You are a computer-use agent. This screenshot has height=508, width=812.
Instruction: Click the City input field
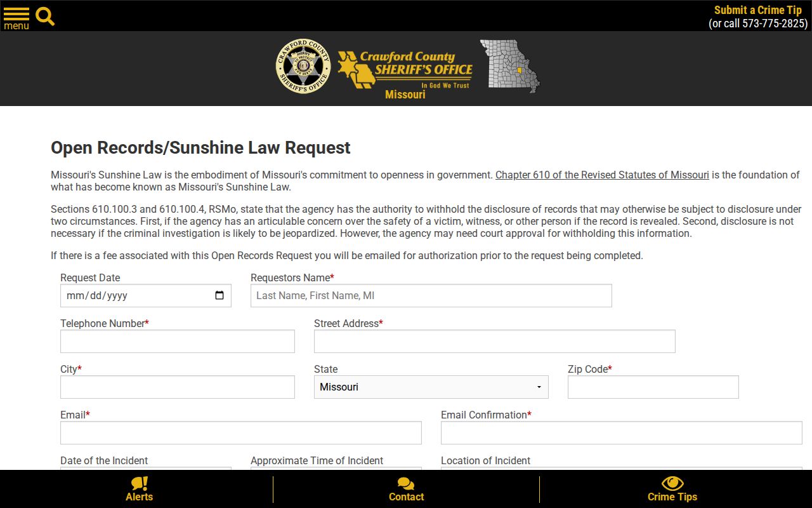[178, 387]
